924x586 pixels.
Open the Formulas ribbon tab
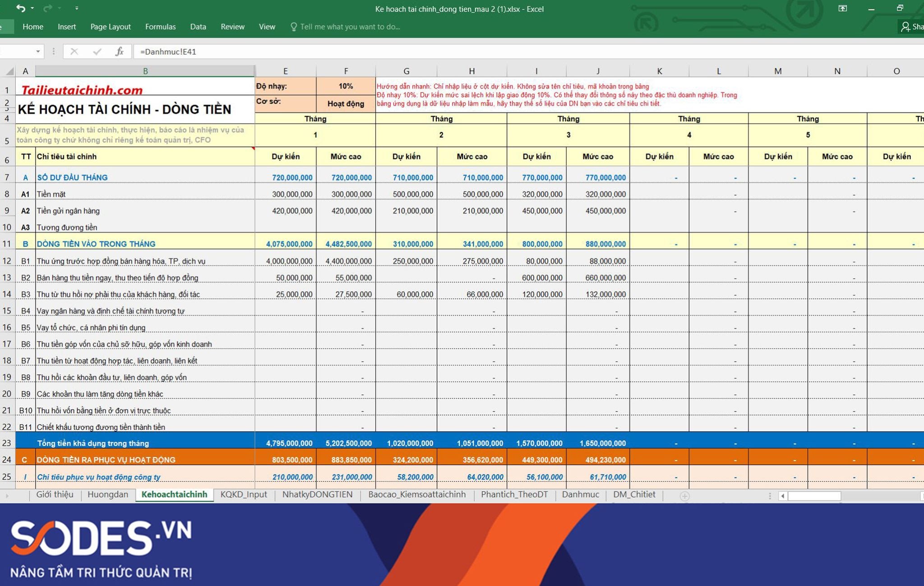pyautogui.click(x=161, y=27)
